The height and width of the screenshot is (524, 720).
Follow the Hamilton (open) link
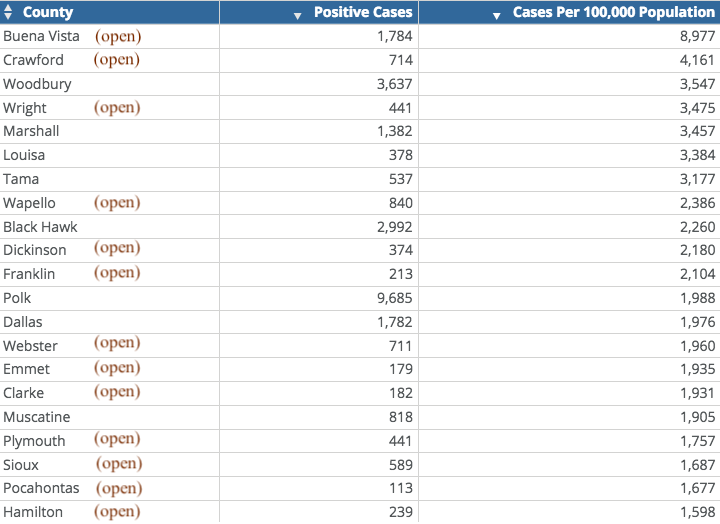117,512
